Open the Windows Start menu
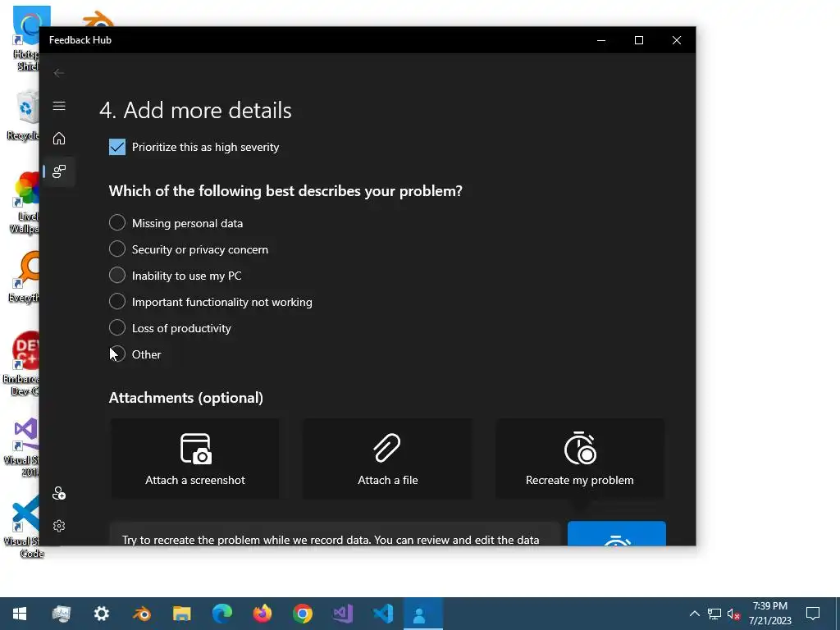Screen dimensions: 840x630 pyautogui.click(x=20, y=614)
